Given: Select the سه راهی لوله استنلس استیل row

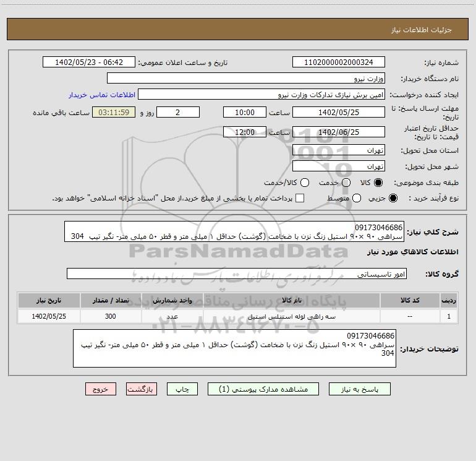Looking at the screenshot, I should [x=238, y=316].
